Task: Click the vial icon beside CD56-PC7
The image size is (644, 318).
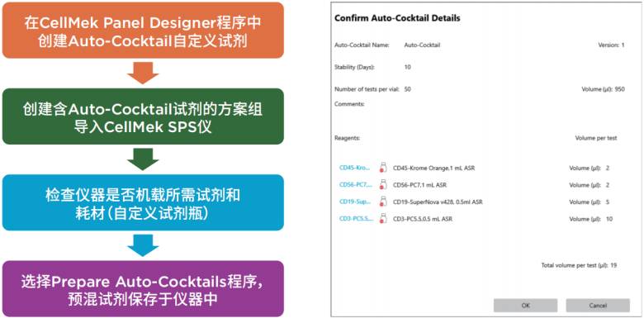Action: tap(383, 184)
